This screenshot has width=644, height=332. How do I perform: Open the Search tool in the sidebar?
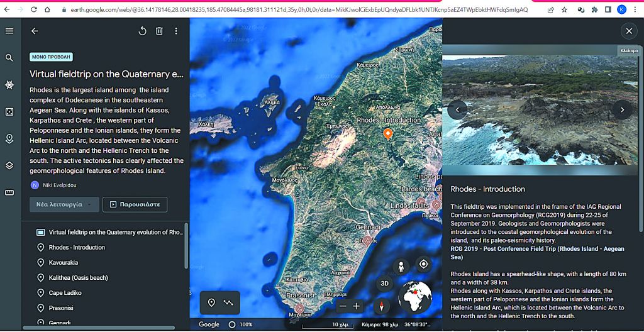(x=9, y=58)
